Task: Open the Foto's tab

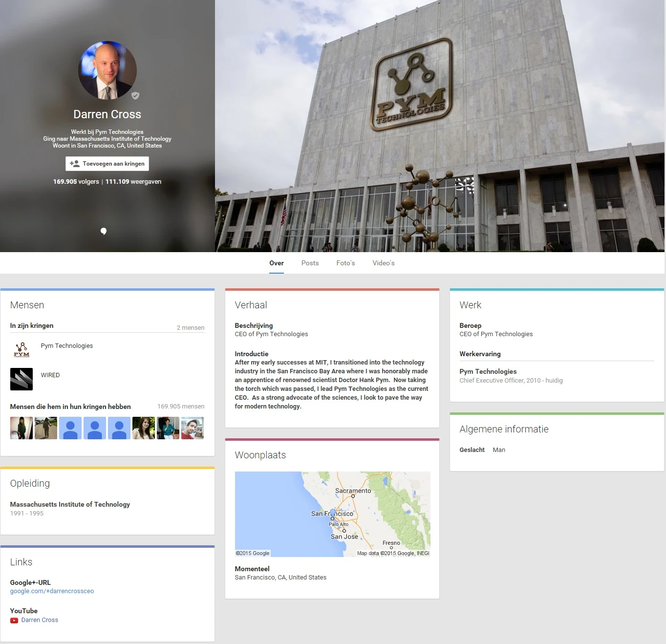Action: (346, 263)
